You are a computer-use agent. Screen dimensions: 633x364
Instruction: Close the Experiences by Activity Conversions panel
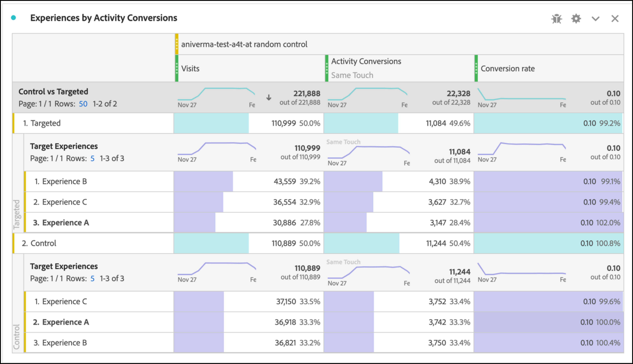tap(615, 19)
